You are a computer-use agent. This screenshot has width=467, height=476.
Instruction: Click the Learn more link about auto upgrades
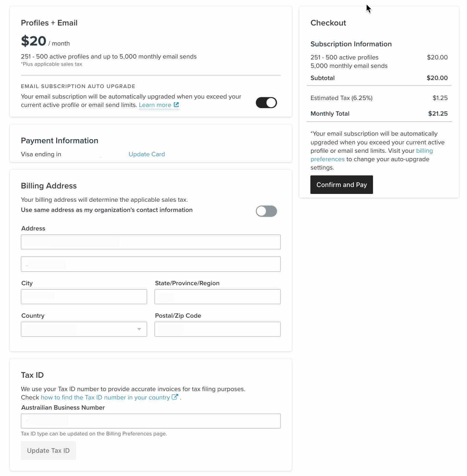pyautogui.click(x=156, y=105)
